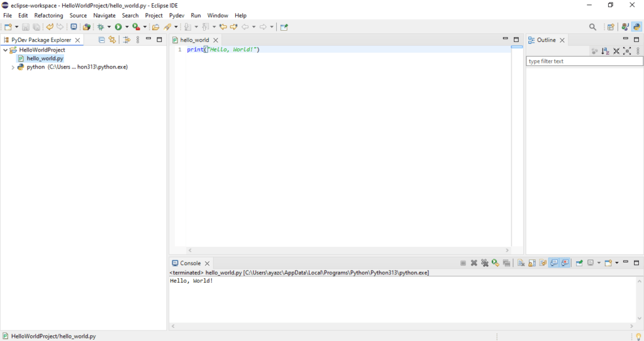Open the Open Console dropdown arrow

[617, 263]
